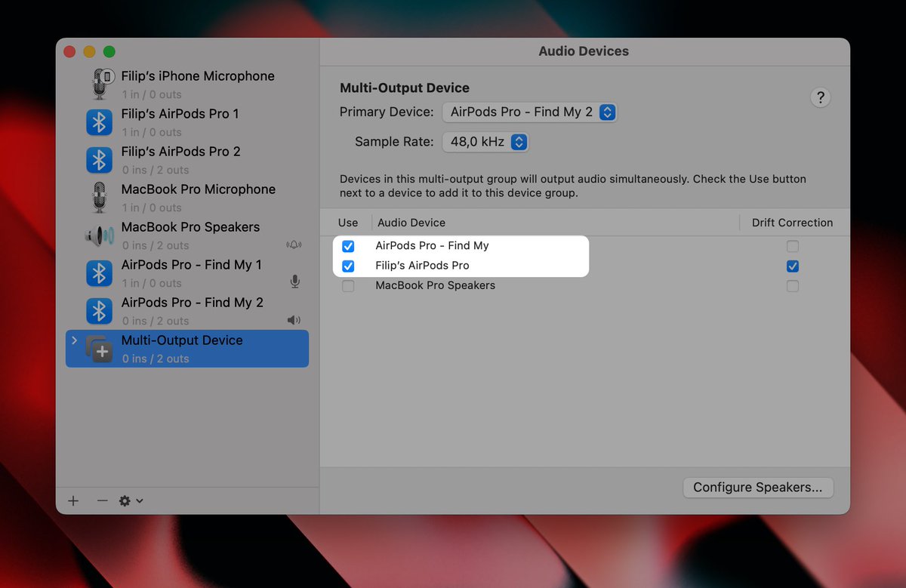The width and height of the screenshot is (906, 588).
Task: Click the MacBook Pro Microphone icon
Action: [100, 197]
